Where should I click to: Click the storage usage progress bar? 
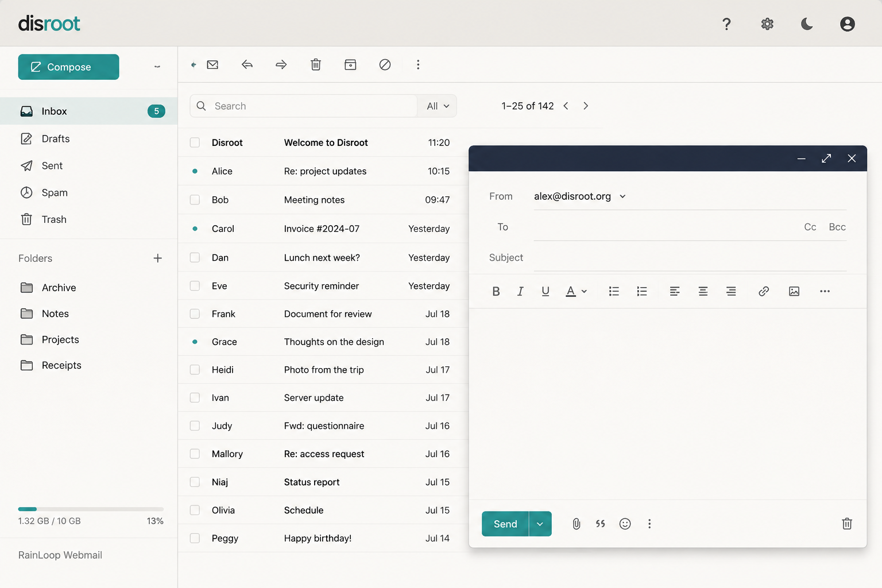point(91,509)
